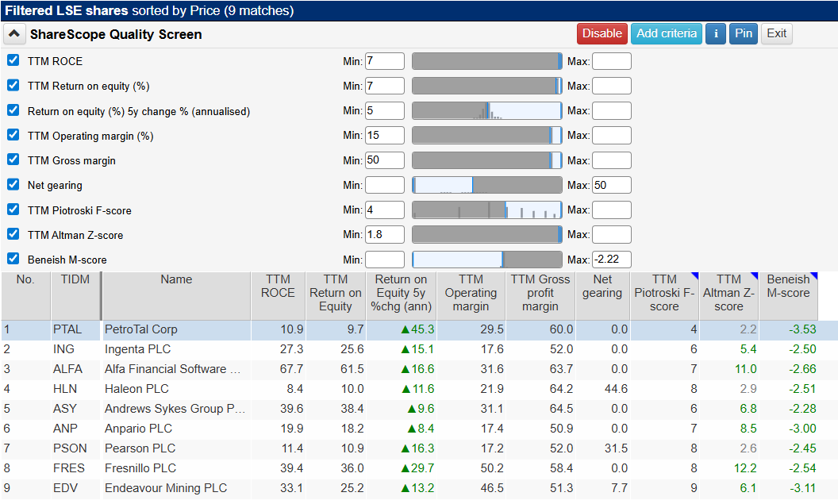Click the TTM Return on equity Min field
Screen dimensions: 838x504
385,86
